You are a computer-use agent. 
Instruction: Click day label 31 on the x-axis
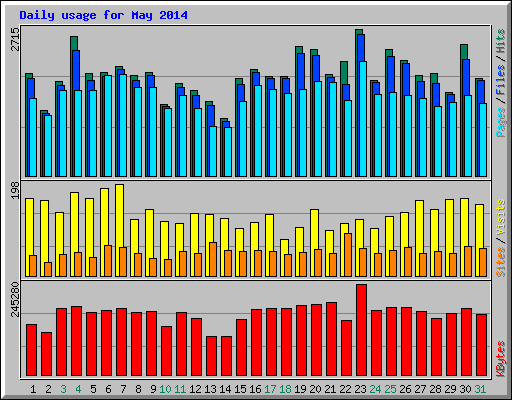tap(480, 389)
